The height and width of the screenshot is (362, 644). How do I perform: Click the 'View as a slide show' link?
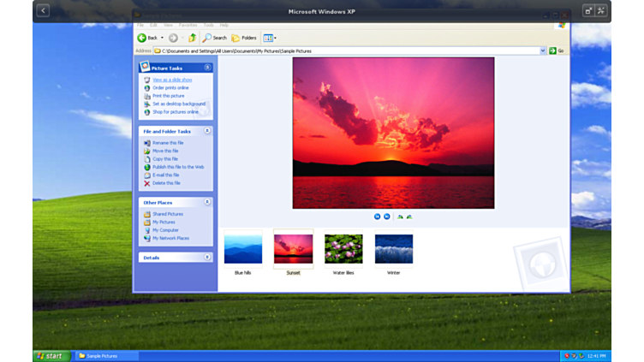click(172, 80)
